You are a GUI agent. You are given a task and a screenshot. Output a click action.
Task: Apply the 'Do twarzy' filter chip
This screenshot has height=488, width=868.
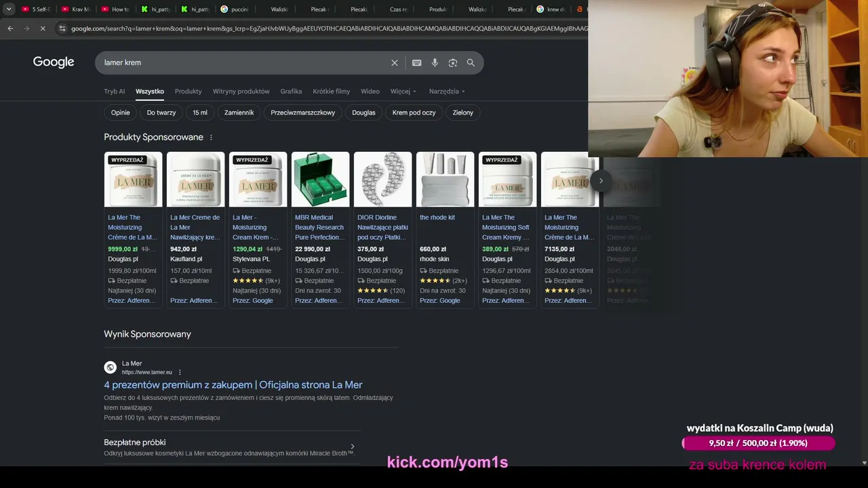tap(161, 113)
